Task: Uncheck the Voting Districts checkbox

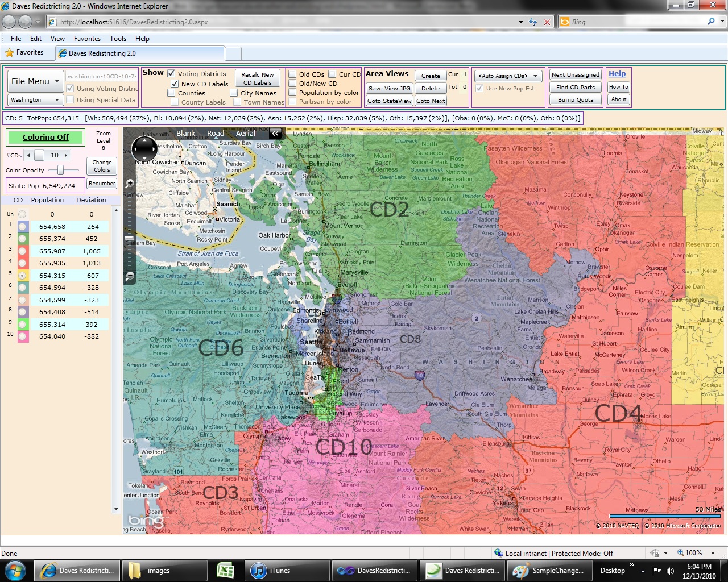Action: [x=171, y=74]
